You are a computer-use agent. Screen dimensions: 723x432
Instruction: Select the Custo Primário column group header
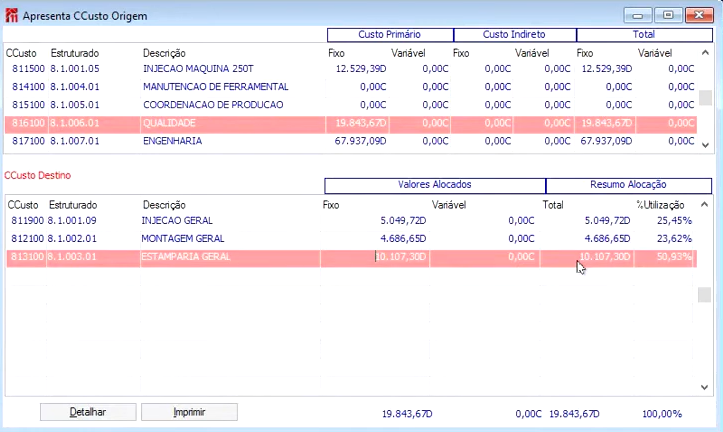click(390, 35)
